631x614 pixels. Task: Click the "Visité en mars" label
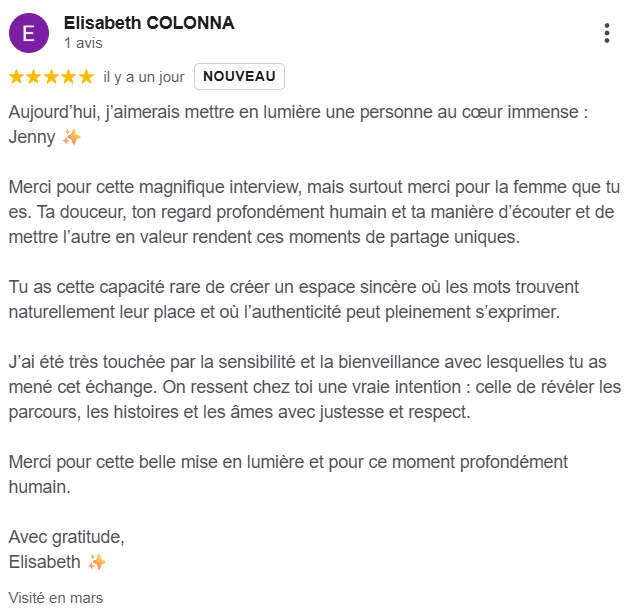56,598
